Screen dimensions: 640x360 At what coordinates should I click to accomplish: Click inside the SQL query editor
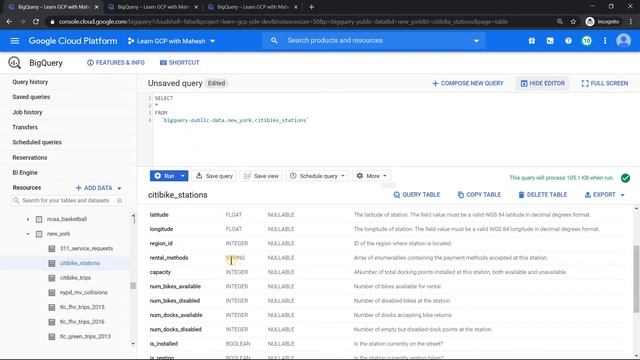392,129
